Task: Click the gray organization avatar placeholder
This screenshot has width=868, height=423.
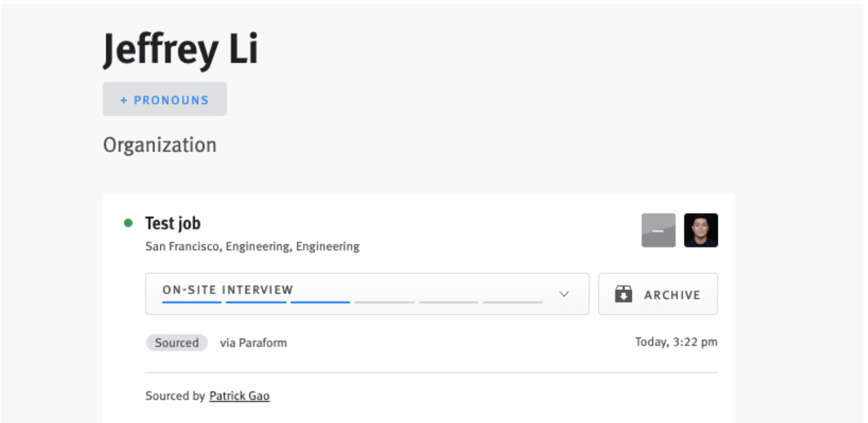Action: coord(658,231)
